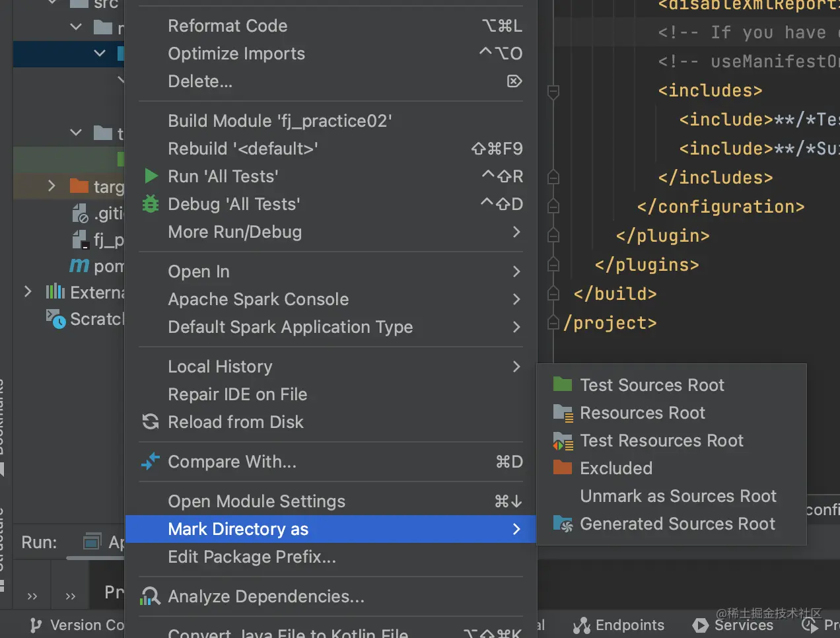The height and width of the screenshot is (638, 840).
Task: Click the Compare With arrows icon
Action: click(x=151, y=462)
